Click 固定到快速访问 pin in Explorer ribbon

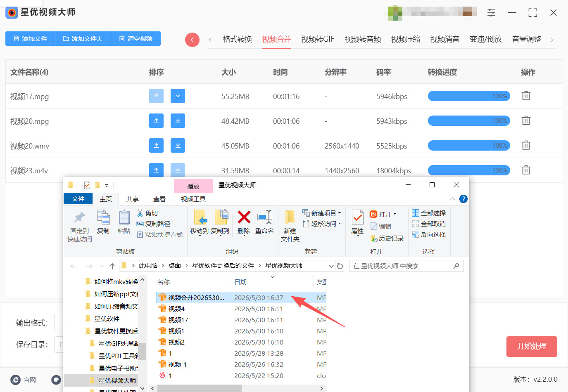coord(80,227)
